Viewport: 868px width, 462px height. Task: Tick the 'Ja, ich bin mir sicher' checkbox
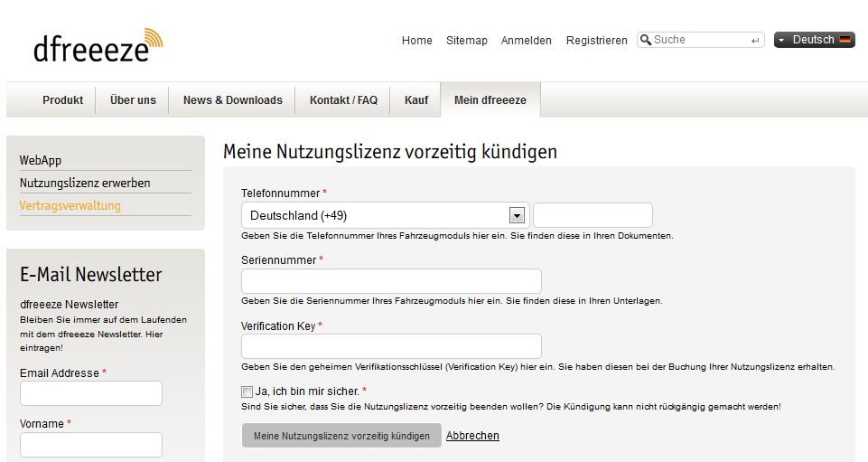[x=247, y=392]
